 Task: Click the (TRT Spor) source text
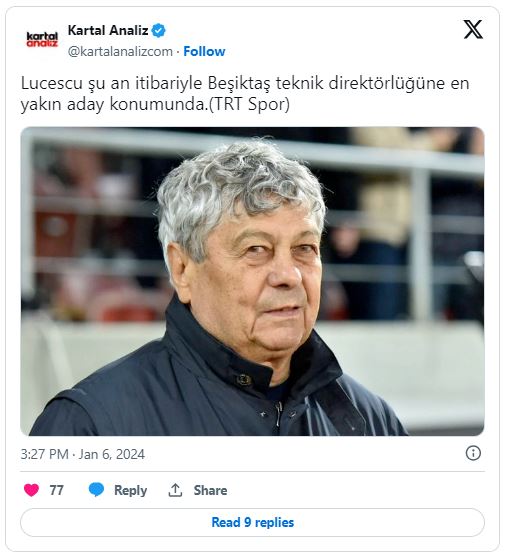coord(249,104)
